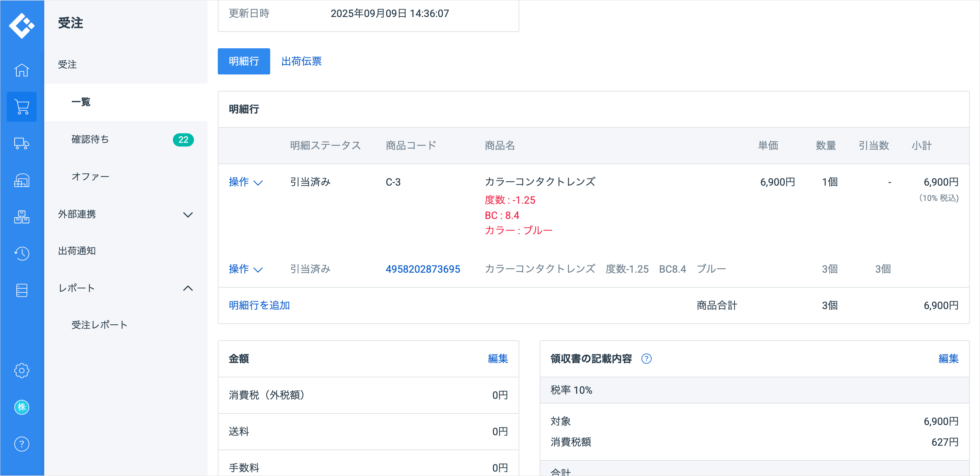Open the warehouse icon in sidebar
The width and height of the screenshot is (980, 476).
click(x=22, y=180)
